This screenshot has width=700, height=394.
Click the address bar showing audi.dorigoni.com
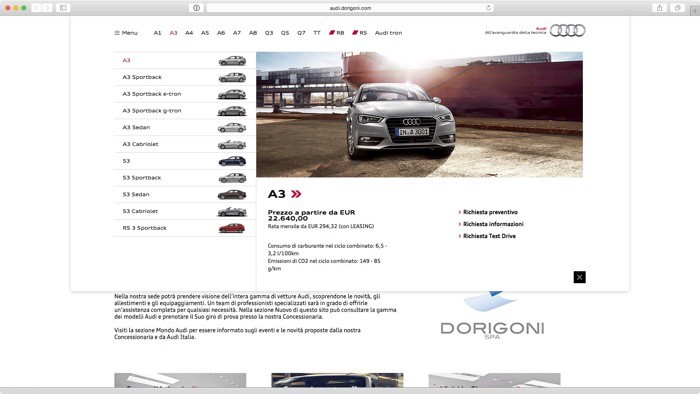[350, 8]
